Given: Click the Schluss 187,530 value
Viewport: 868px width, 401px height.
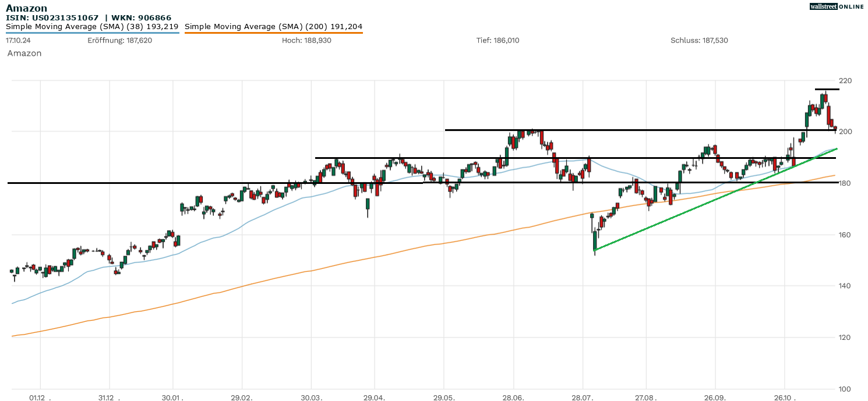Looking at the screenshot, I should [699, 40].
